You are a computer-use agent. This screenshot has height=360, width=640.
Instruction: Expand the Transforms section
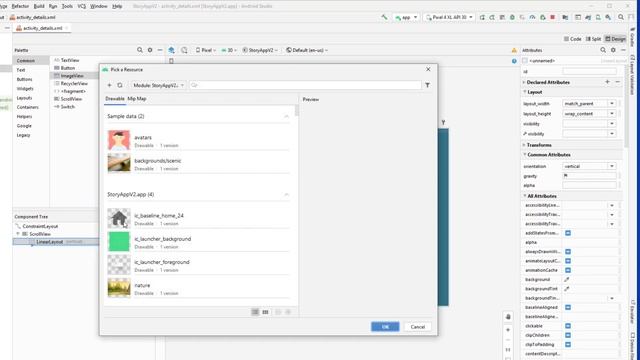click(x=525, y=145)
